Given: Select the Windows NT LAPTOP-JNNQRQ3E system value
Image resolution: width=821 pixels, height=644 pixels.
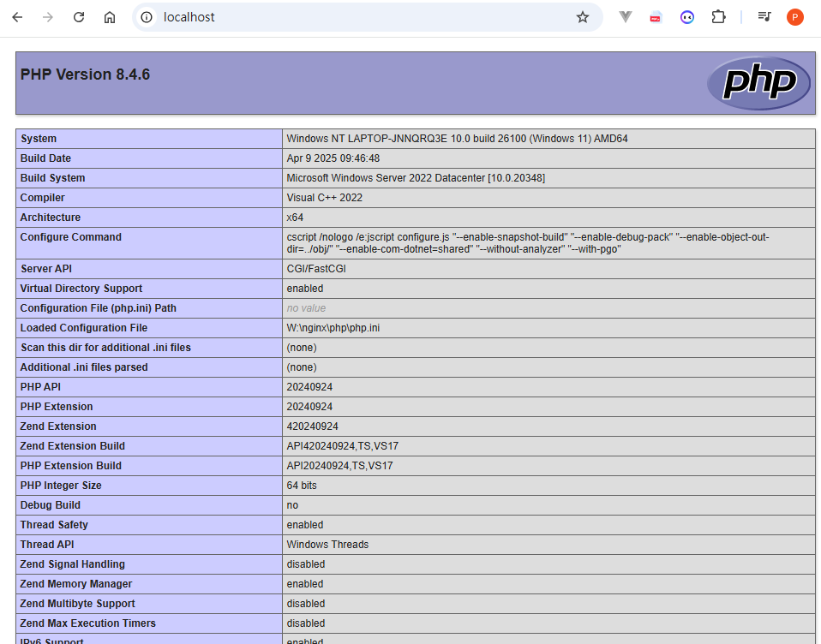Looking at the screenshot, I should (x=457, y=139).
